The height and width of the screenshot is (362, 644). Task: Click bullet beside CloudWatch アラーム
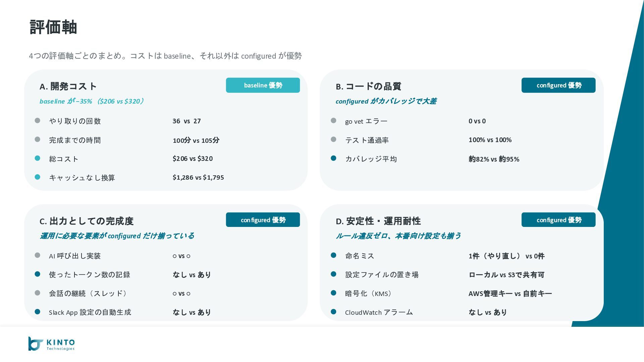[x=333, y=312]
